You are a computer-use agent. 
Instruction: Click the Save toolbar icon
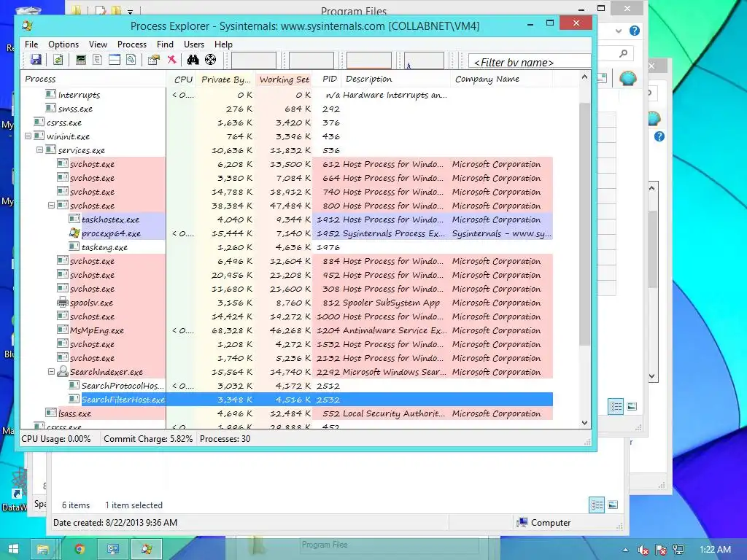point(36,60)
